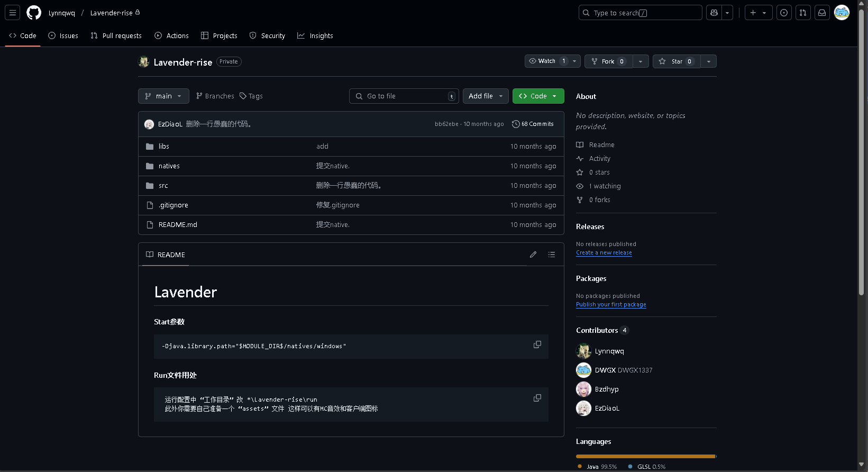Focus the Go to file search box

click(404, 96)
